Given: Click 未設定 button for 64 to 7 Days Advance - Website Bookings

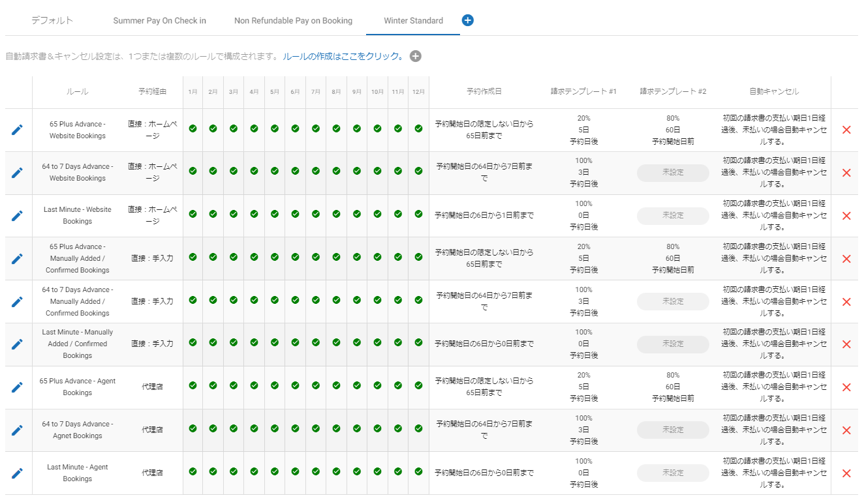Looking at the screenshot, I should pyautogui.click(x=673, y=173).
